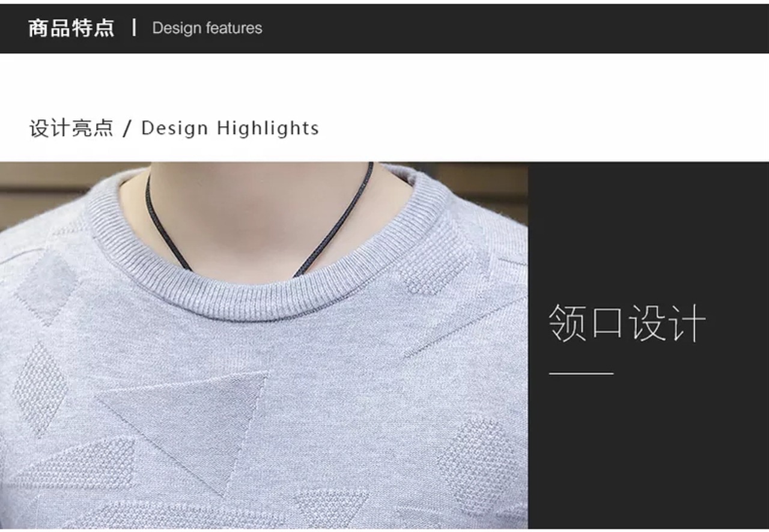Click the small textured triangle at the bottom center

[332, 504]
